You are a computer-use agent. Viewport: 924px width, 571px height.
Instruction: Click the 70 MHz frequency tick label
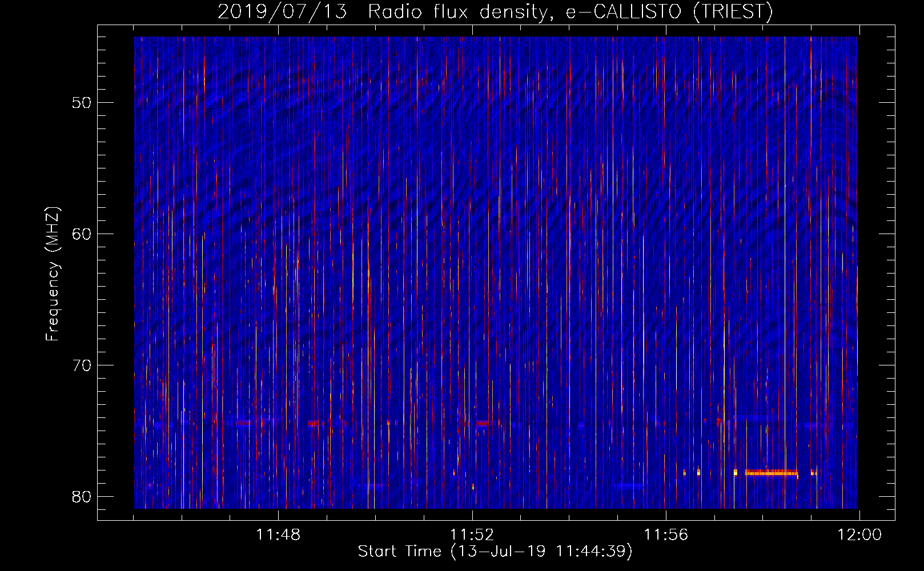tap(82, 365)
